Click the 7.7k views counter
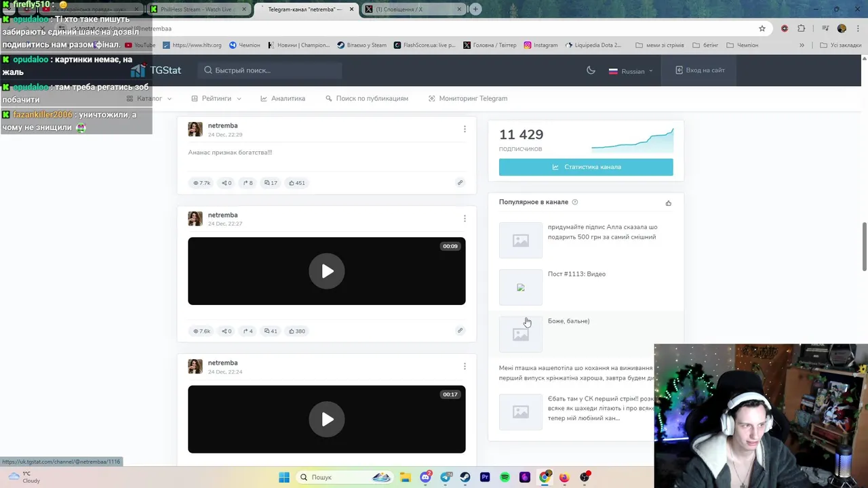 point(201,183)
